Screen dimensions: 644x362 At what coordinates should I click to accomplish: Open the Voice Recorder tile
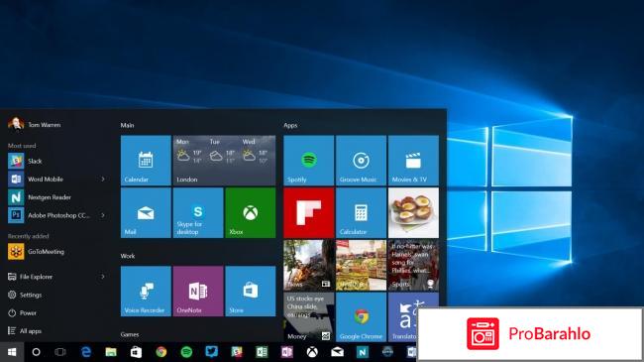(x=146, y=292)
